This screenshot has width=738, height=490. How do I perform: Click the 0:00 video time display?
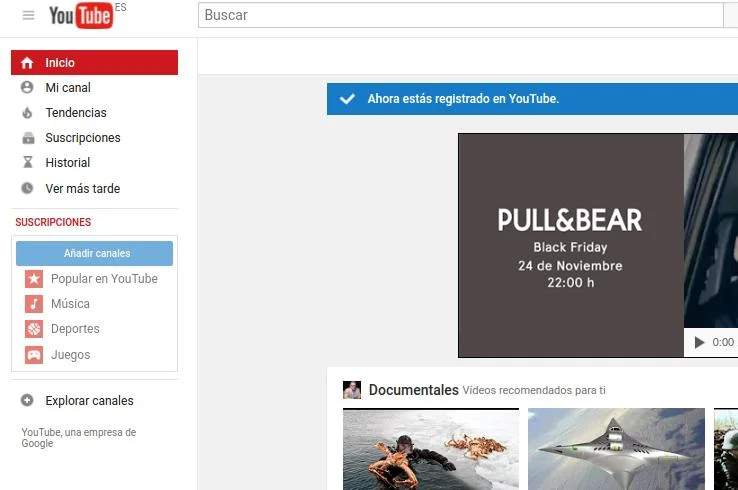pos(723,342)
